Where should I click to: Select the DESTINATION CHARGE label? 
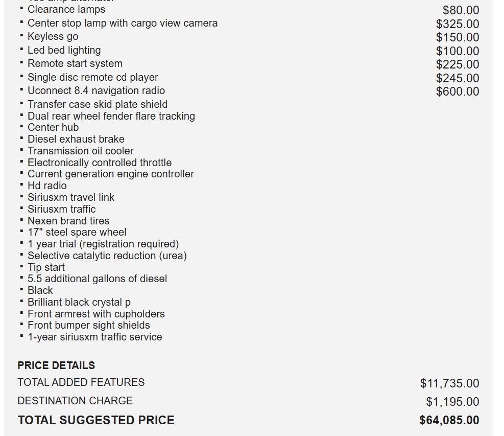coord(75,401)
